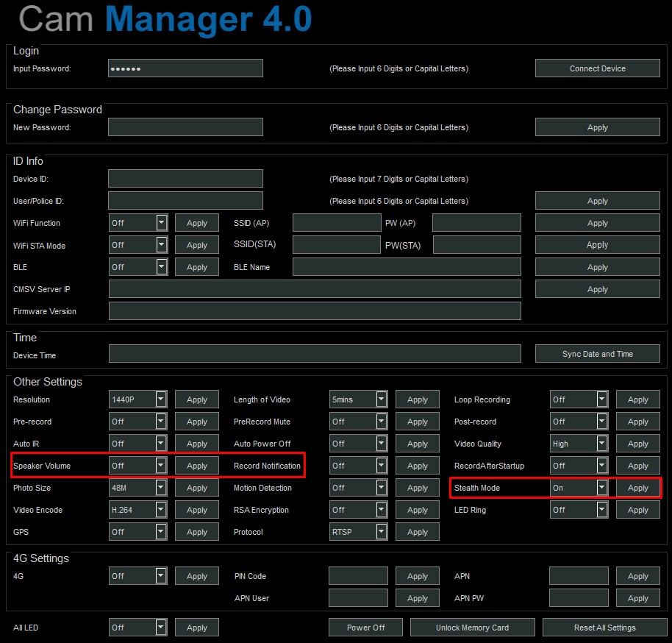This screenshot has height=643, width=672.
Task: Open the RecordAfterStartup dropdown
Action: 579,466
